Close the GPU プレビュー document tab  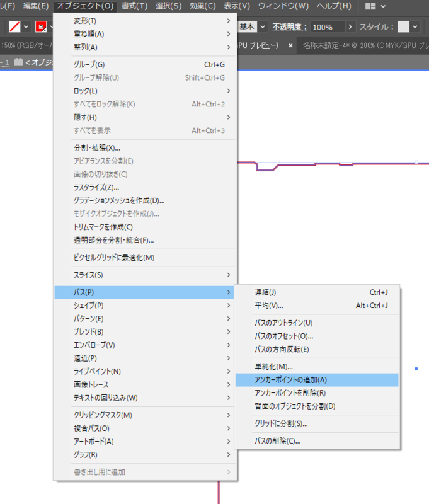[290, 45]
